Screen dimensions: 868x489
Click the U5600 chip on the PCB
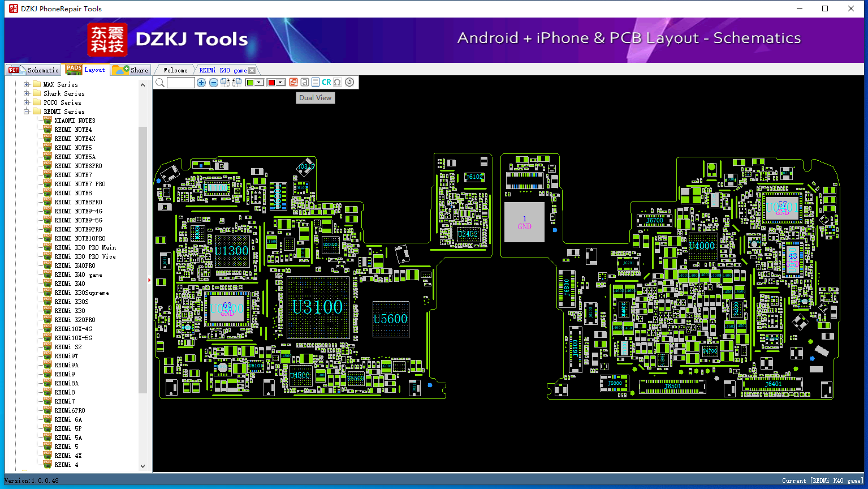(x=391, y=319)
